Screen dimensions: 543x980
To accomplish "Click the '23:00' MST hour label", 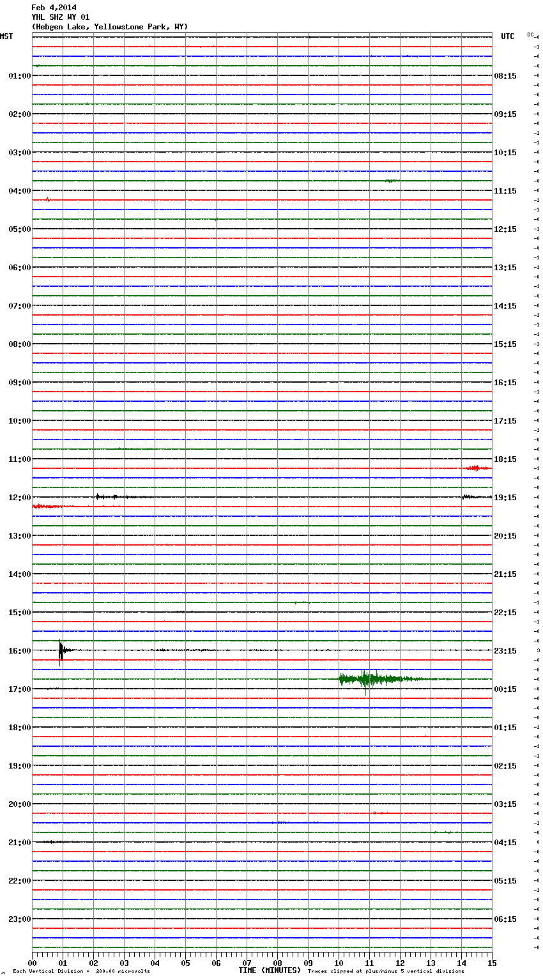I will 19,919.
